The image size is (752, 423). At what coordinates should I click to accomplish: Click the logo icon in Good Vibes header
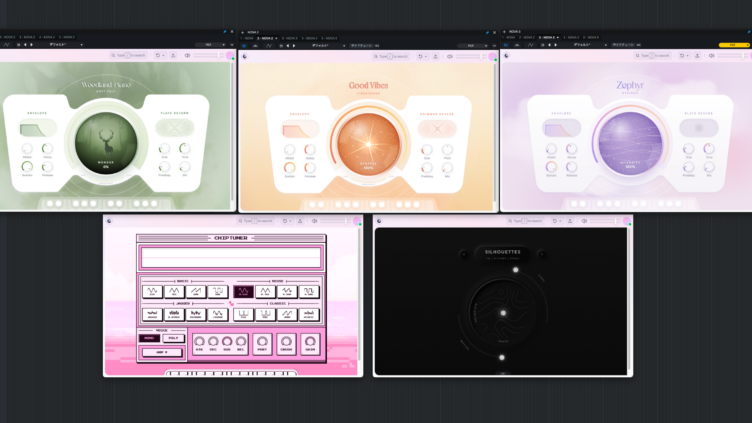click(245, 57)
